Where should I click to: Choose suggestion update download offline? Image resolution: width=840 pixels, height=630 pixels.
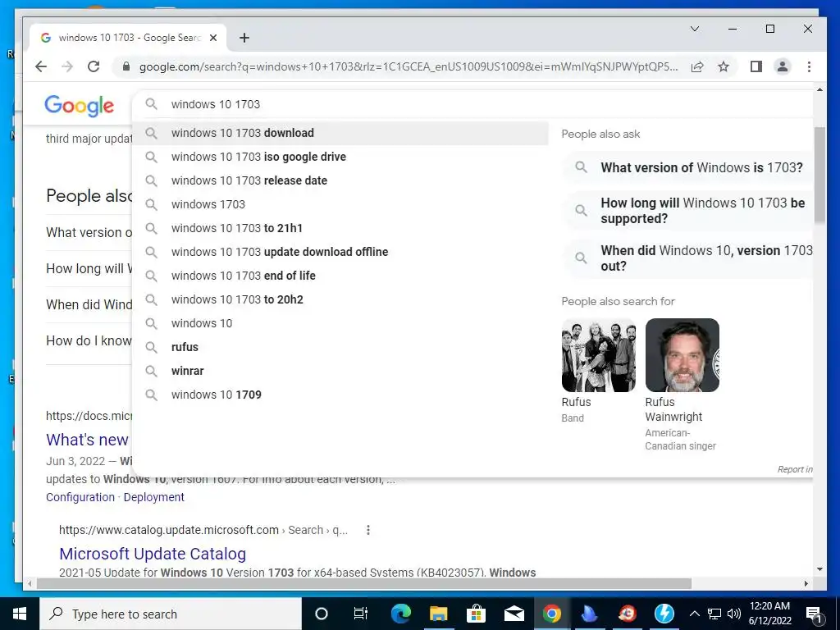pos(340,252)
